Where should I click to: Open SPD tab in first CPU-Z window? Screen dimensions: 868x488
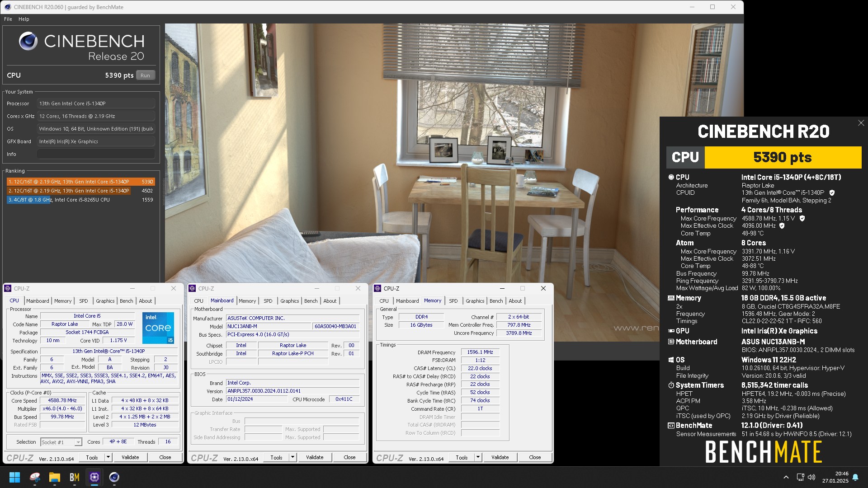(x=84, y=301)
